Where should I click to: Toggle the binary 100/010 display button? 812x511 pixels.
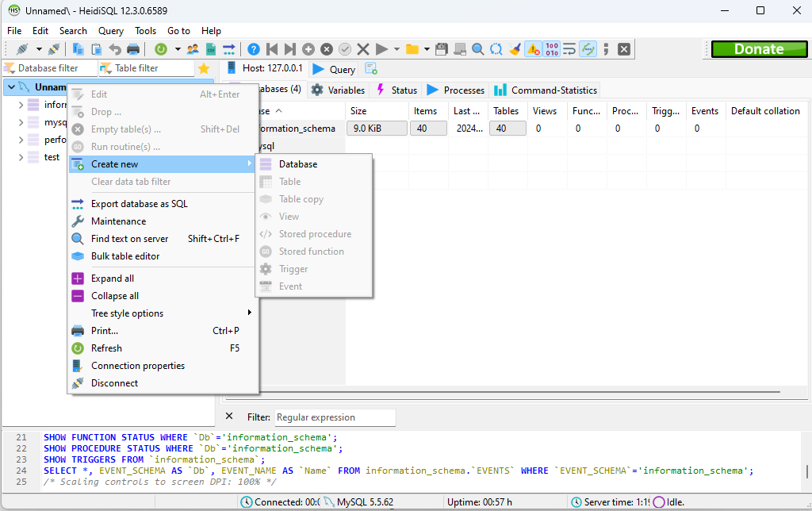[x=552, y=49]
